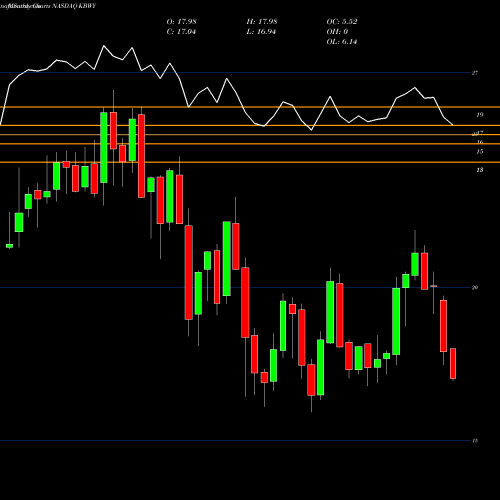Click the NASDAQ KBWY chart title
Image resolution: width=500 pixels, height=500 pixels.
(74, 6)
